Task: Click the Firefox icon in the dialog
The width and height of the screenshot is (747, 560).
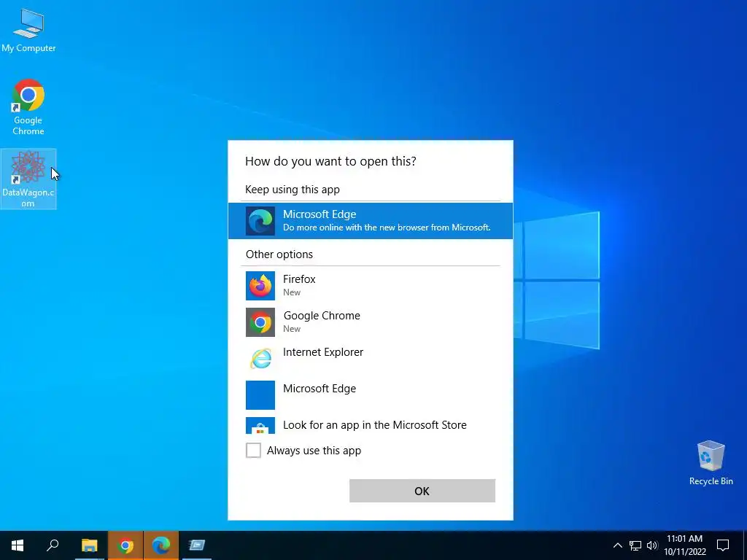Action: pyautogui.click(x=260, y=286)
